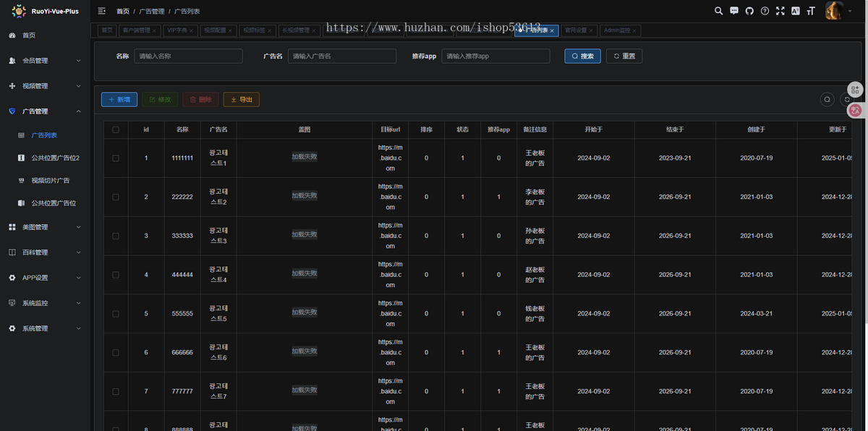The image size is (868, 431).
Task: Focus the 名称 input field
Action: pyautogui.click(x=188, y=56)
